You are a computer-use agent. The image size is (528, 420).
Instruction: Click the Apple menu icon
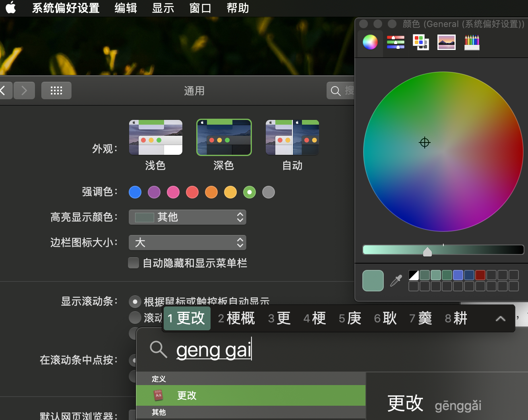(11, 8)
